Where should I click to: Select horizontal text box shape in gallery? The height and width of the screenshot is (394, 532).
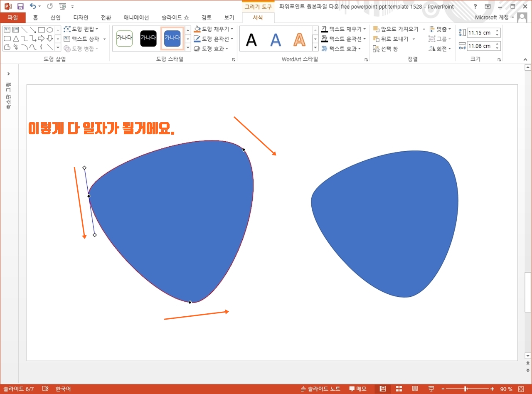[x=7, y=30]
